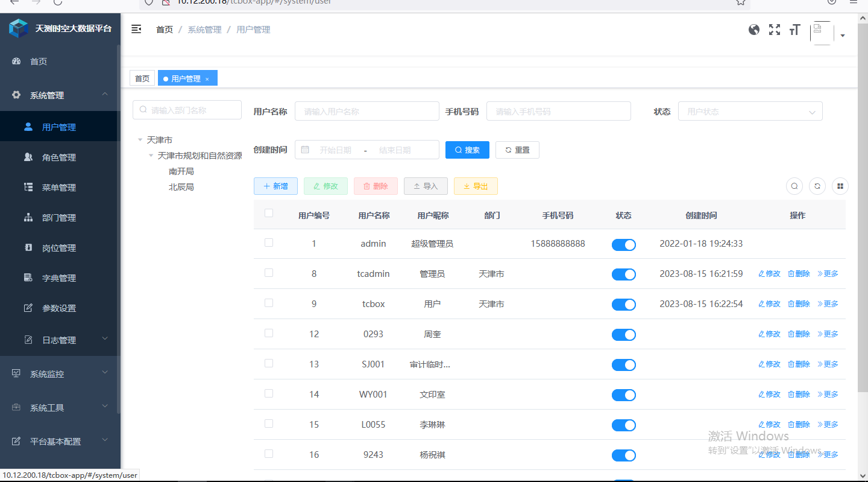Image resolution: width=868 pixels, height=482 pixels.
Task: Collapse the sidebar with the hamburger icon
Action: [x=136, y=28]
